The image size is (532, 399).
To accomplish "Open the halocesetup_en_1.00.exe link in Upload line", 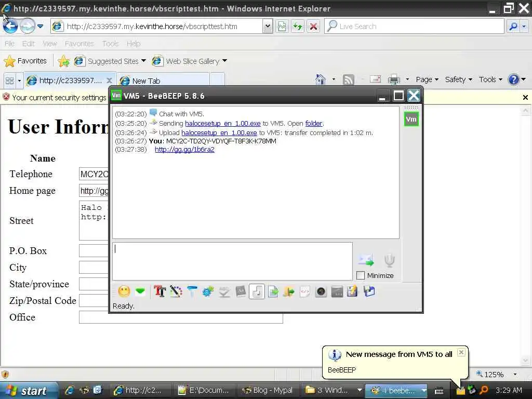I will [x=219, y=132].
